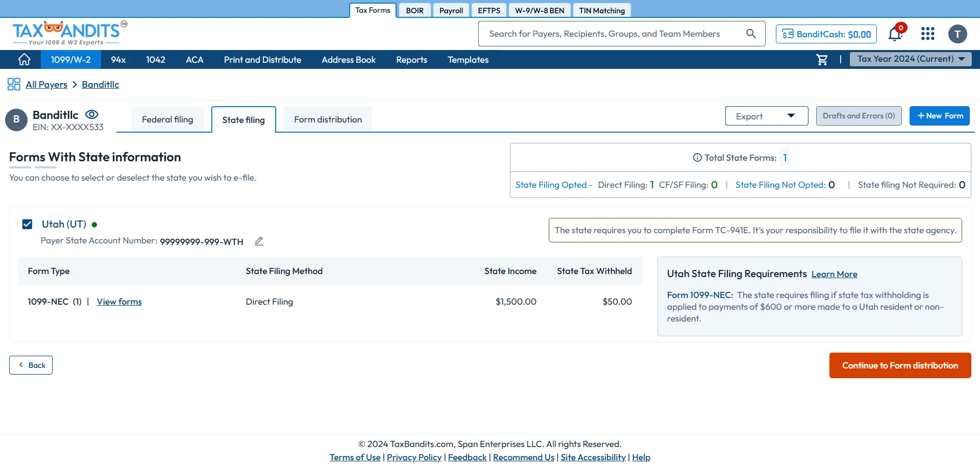Open the shopping cart
Screen dimensions: 980x469
tap(822, 60)
